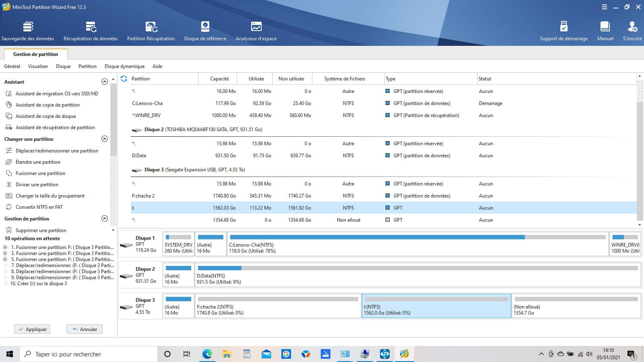This screenshot has height=362, width=644.
Task: Select operation 10 Créer (I:) item
Action: pos(39,284)
